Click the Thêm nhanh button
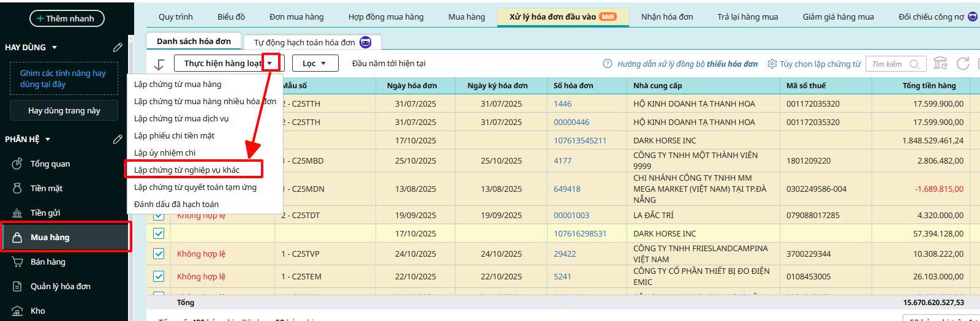980x321 pixels. click(x=67, y=18)
